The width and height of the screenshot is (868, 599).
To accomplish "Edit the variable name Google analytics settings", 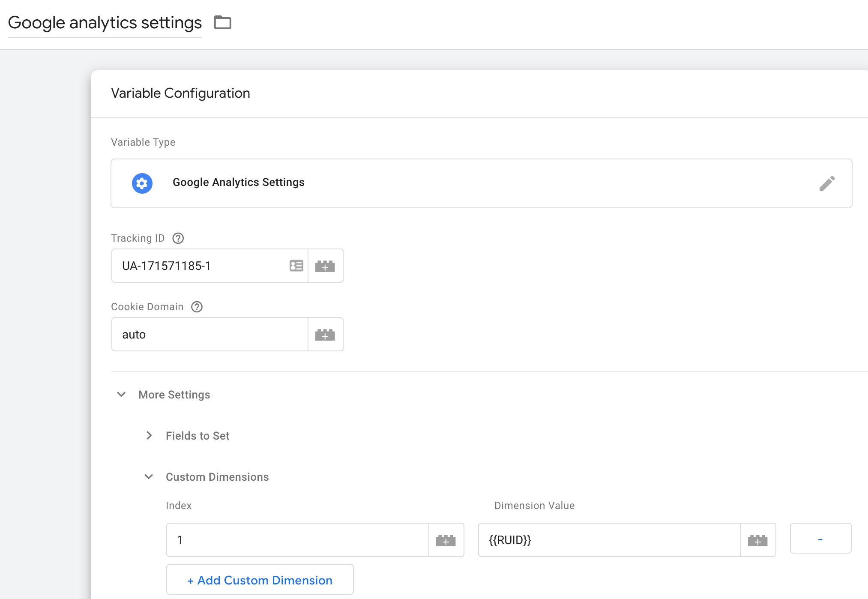I will 105,23.
